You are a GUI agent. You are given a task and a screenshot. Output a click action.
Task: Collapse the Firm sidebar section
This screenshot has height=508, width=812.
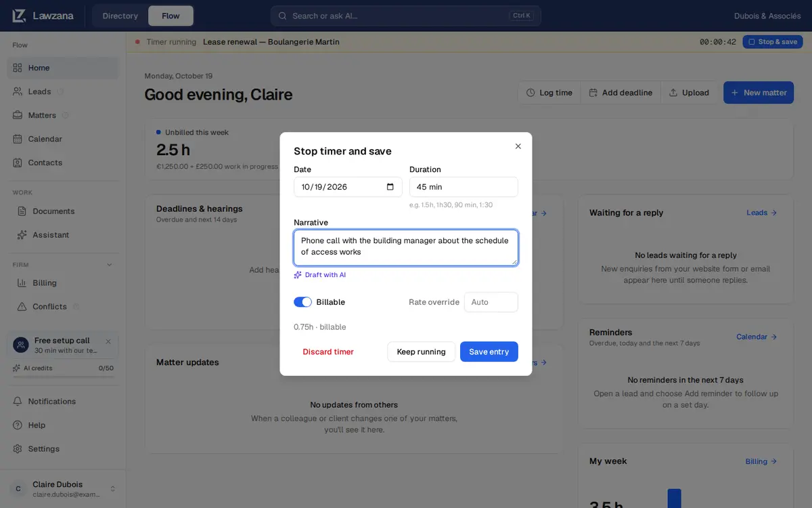(x=110, y=265)
